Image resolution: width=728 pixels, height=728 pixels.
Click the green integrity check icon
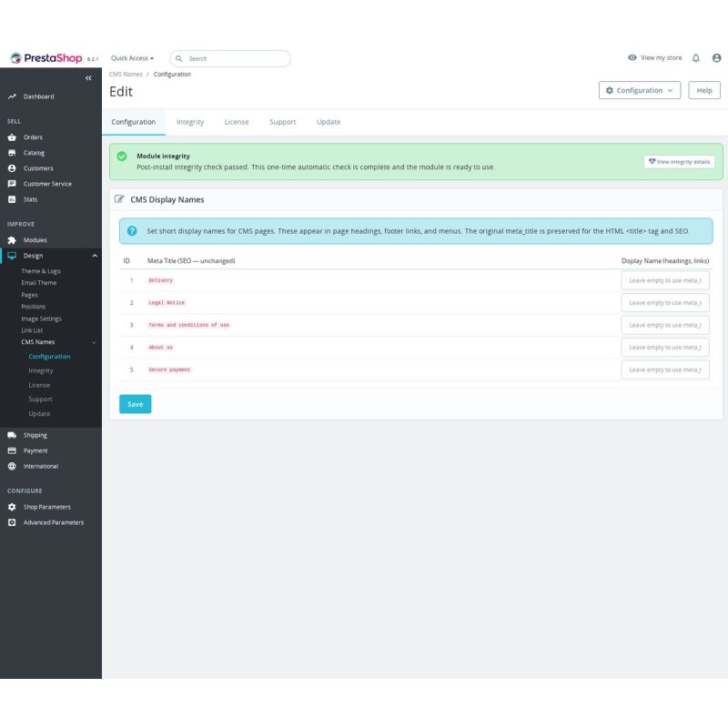tap(122, 157)
